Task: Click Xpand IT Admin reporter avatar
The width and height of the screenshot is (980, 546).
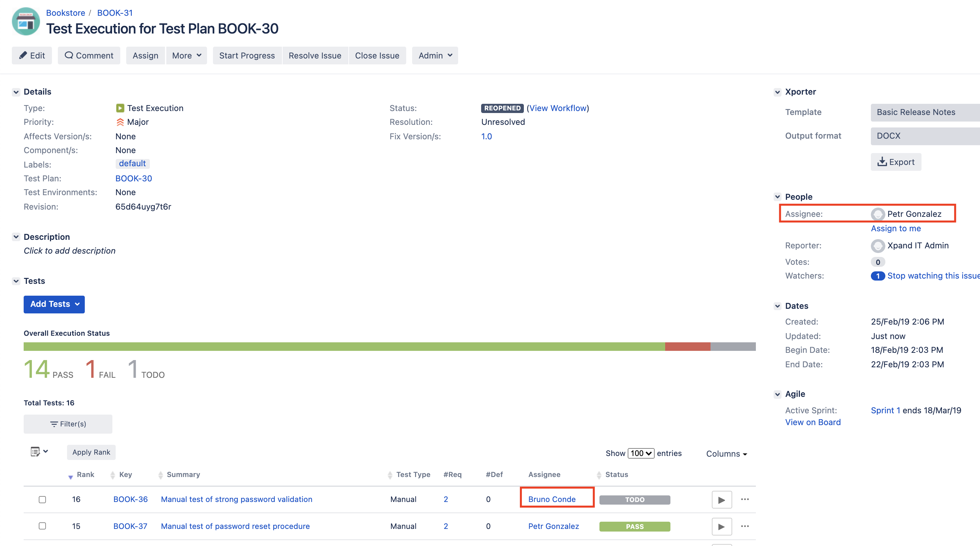Action: pyautogui.click(x=878, y=246)
